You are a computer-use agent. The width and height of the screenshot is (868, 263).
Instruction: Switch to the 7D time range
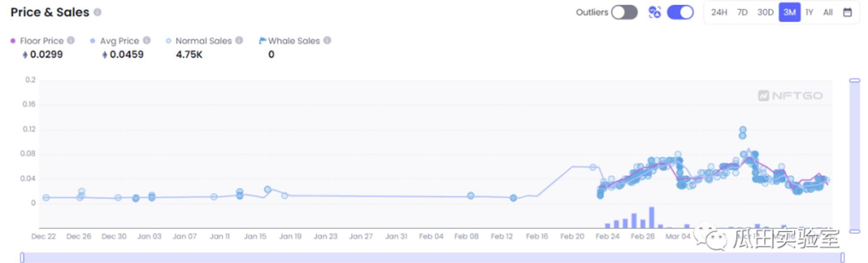742,12
